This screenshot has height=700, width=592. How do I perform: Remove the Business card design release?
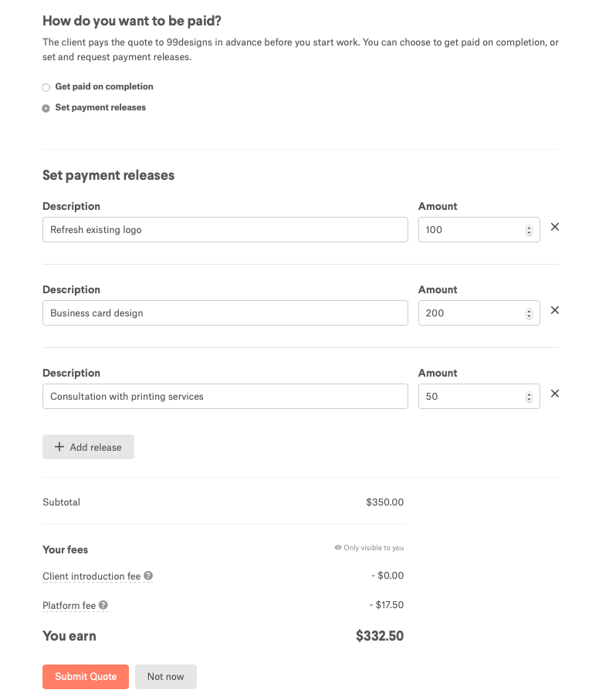(554, 310)
